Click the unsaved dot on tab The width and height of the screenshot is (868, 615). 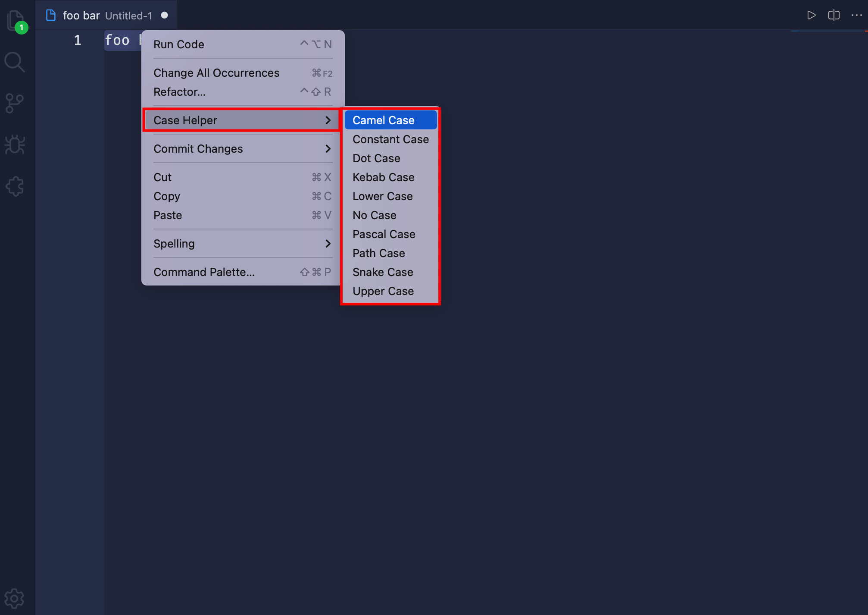[164, 16]
